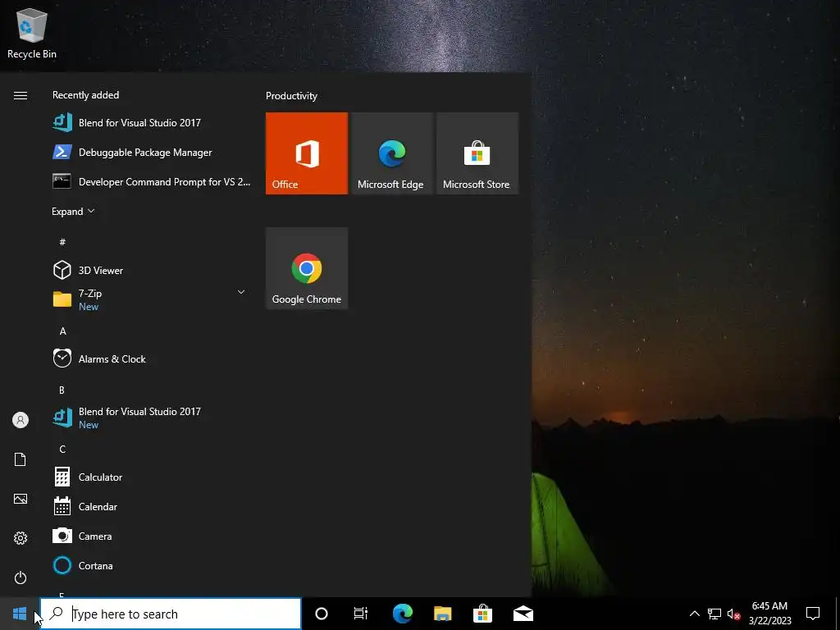Open Documents from Start sidebar
This screenshot has width=840, height=630.
[x=21, y=459]
